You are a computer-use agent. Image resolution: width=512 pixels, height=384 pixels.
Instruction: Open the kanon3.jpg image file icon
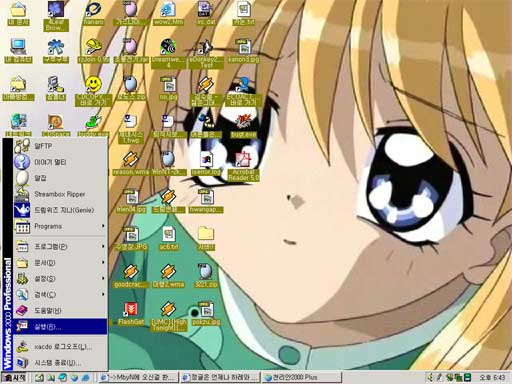pos(244,51)
